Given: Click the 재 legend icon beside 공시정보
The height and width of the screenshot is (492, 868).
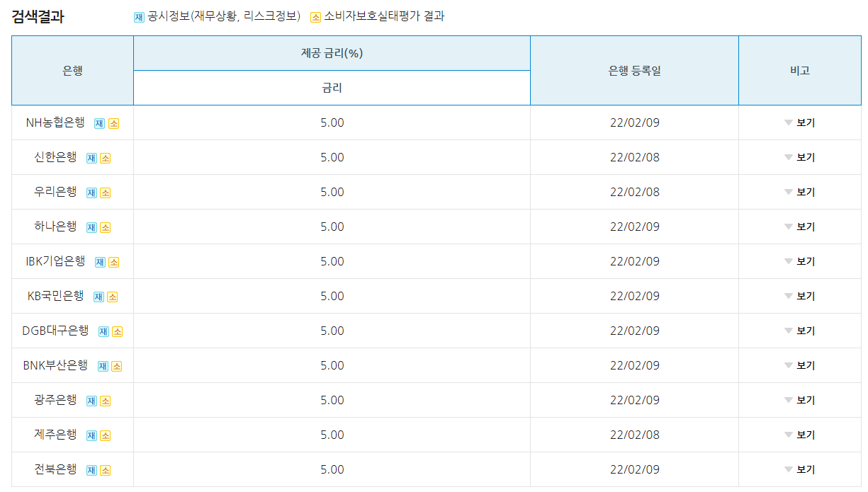Looking at the screenshot, I should [x=139, y=17].
